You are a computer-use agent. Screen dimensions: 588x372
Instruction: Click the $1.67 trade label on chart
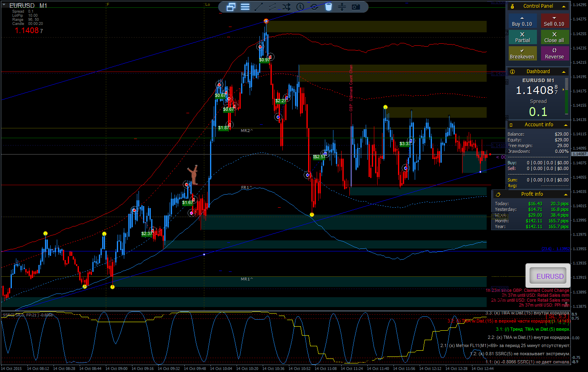click(188, 202)
